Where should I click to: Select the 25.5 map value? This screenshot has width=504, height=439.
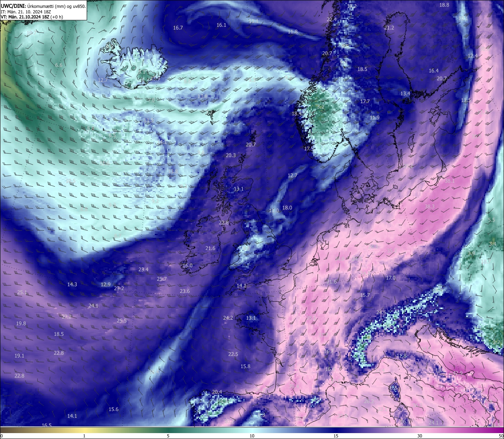pos(122,320)
